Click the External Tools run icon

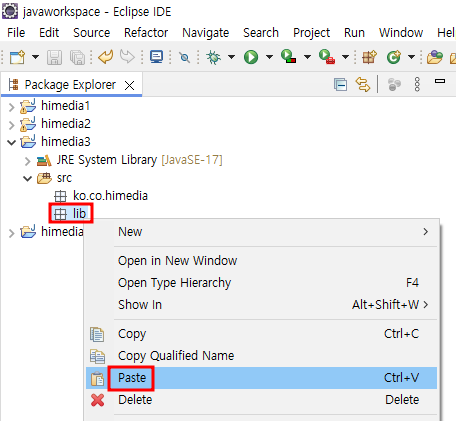327,57
